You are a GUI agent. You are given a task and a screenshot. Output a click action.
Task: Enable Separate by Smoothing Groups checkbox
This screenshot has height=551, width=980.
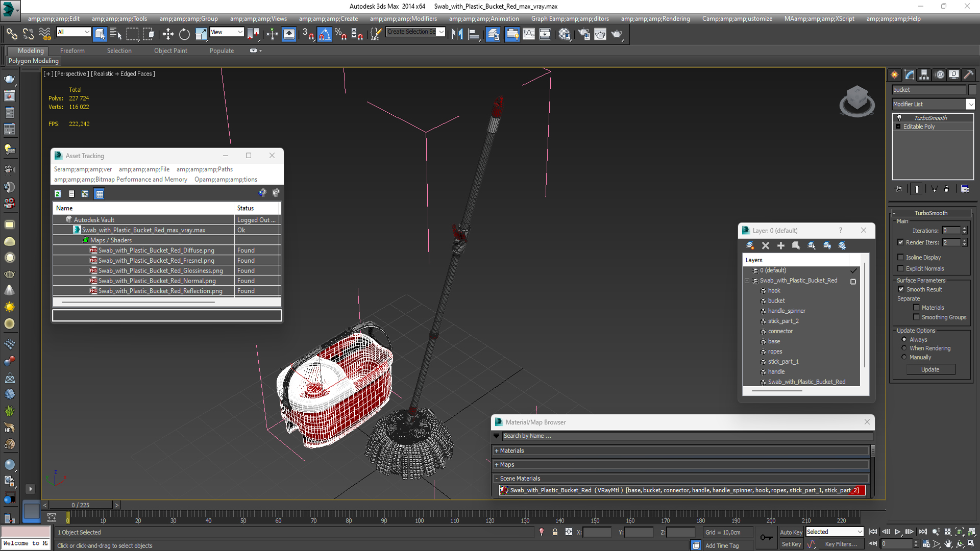pos(916,317)
